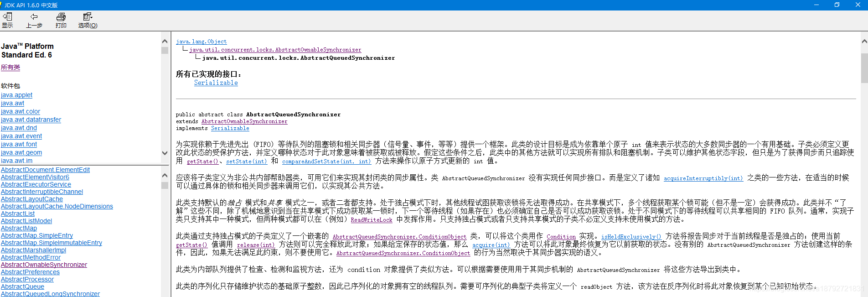Open AbstractPreferences class link
The height and width of the screenshot is (297, 868).
[30, 272]
